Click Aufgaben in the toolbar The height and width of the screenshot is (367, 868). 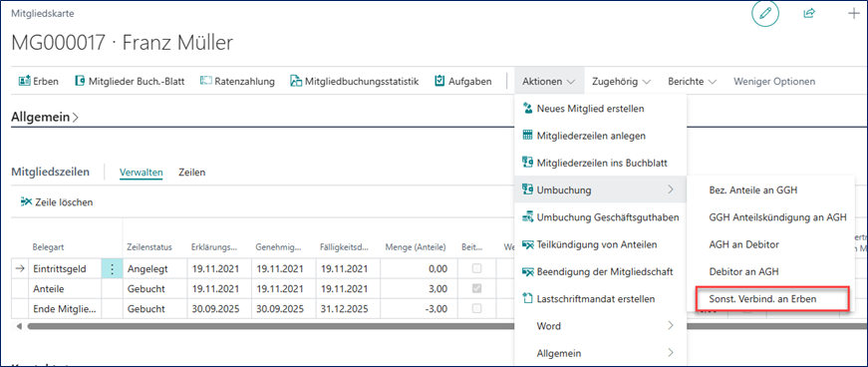[463, 82]
